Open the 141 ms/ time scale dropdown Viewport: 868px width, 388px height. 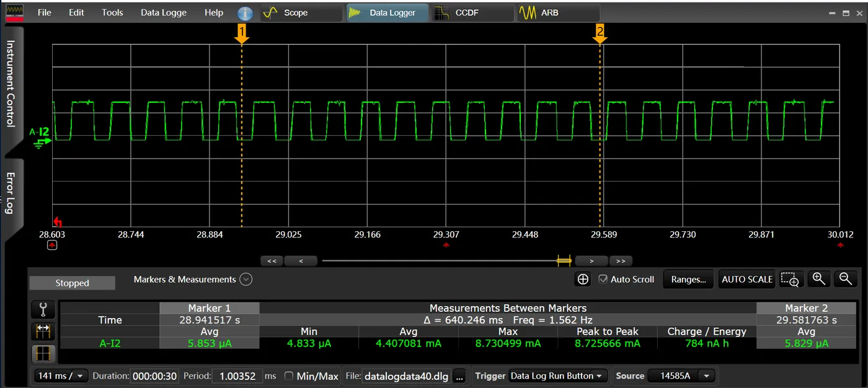pyautogui.click(x=61, y=376)
